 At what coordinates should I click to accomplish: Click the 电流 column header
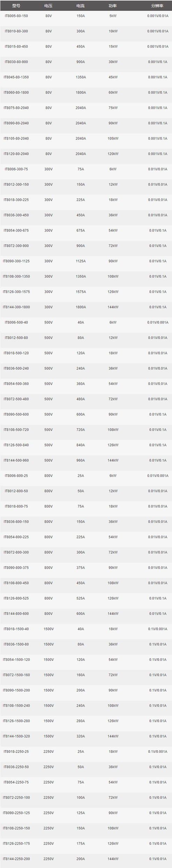(80, 6)
